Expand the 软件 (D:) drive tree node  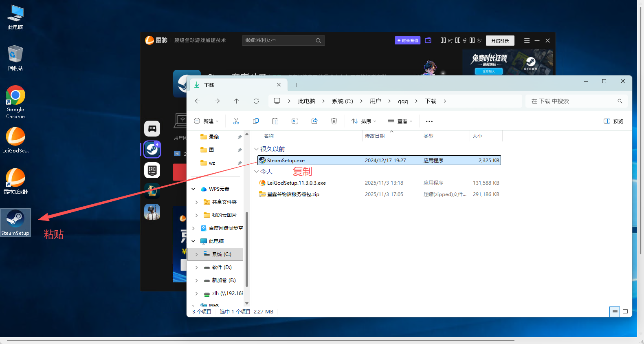pyautogui.click(x=197, y=267)
